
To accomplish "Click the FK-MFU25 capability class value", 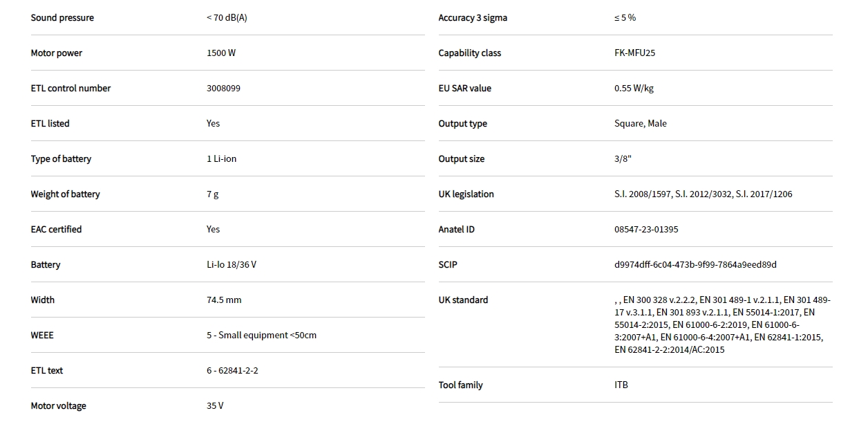I will point(634,53).
